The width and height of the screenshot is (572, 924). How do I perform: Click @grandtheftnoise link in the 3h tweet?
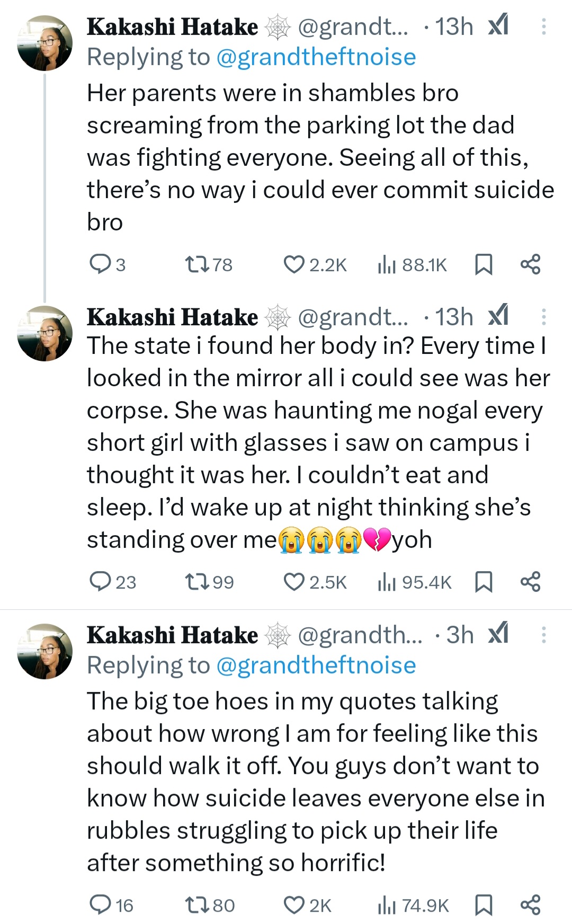pyautogui.click(x=316, y=665)
